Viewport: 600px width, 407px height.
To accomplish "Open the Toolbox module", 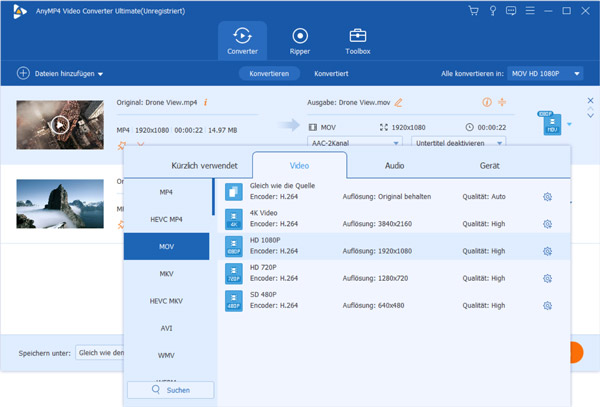I will pyautogui.click(x=358, y=41).
